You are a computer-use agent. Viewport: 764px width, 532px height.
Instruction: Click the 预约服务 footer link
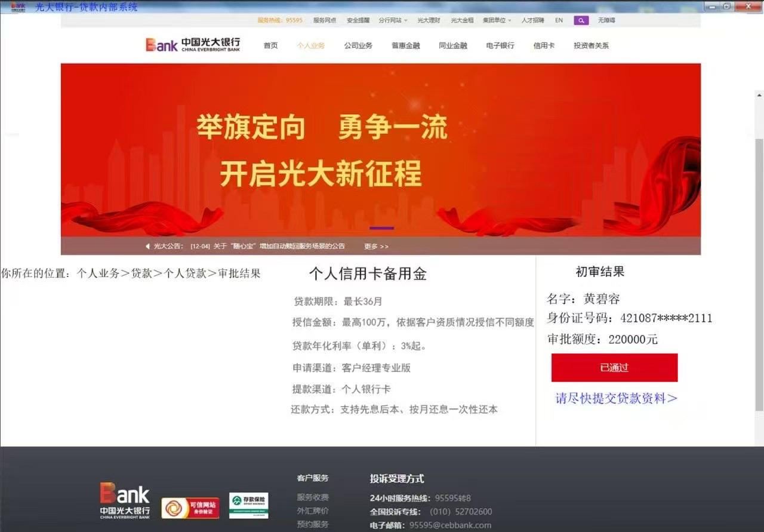[x=313, y=524]
